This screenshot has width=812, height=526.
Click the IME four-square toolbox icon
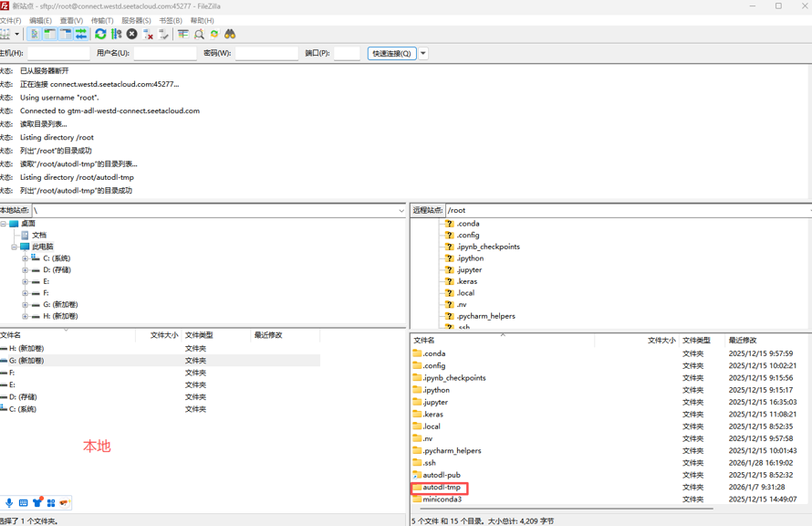click(x=51, y=502)
